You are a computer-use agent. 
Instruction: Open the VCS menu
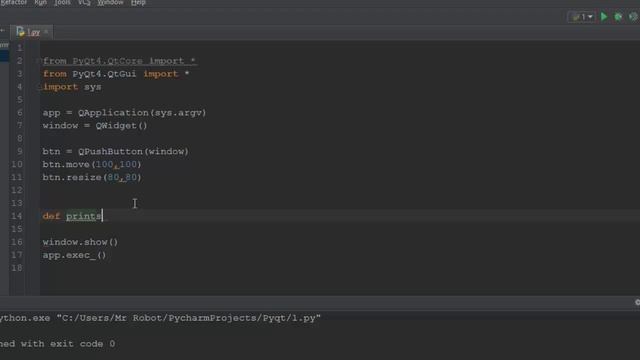pyautogui.click(x=84, y=2)
